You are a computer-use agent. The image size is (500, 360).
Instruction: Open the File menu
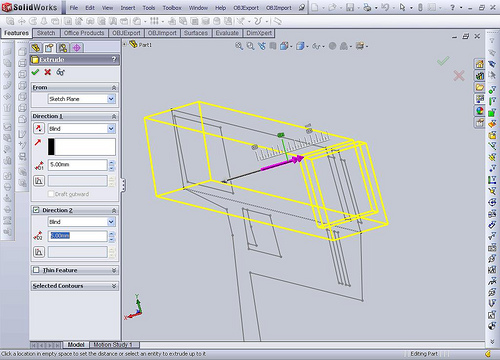[x=74, y=7]
